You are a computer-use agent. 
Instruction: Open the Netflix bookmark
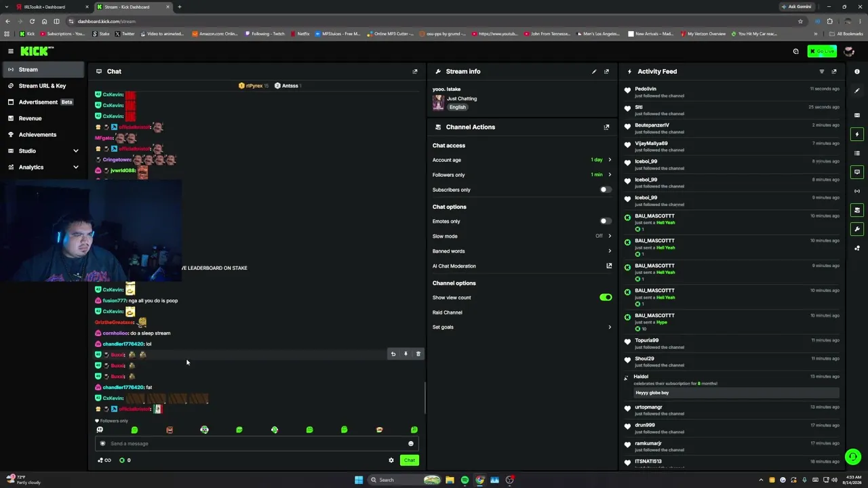point(300,34)
